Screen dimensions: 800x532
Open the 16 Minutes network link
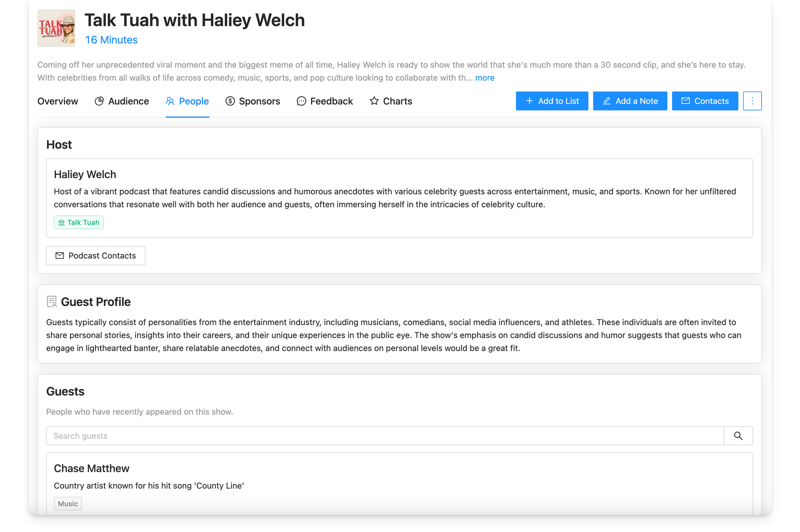click(111, 40)
